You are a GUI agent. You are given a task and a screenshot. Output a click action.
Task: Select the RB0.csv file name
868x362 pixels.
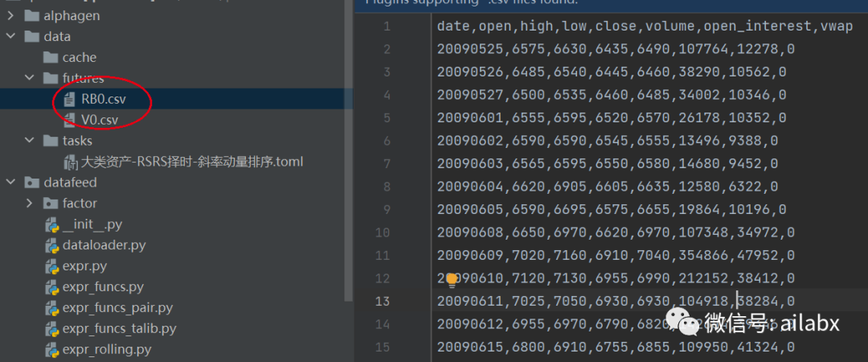point(104,99)
